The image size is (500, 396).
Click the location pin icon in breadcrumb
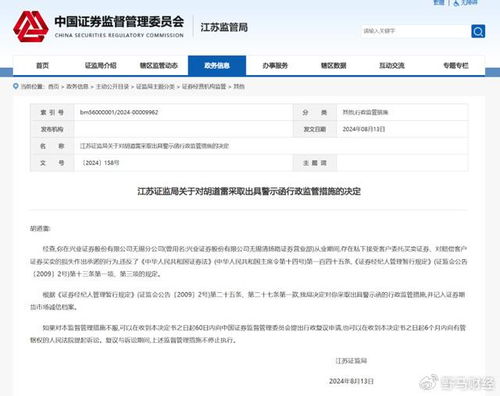(16, 86)
